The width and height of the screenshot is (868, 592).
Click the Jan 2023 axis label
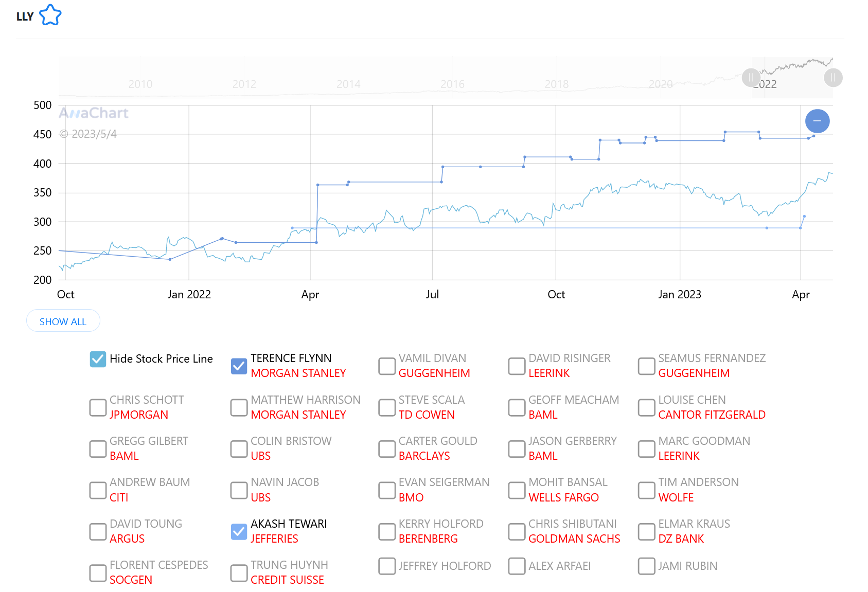[x=680, y=294]
